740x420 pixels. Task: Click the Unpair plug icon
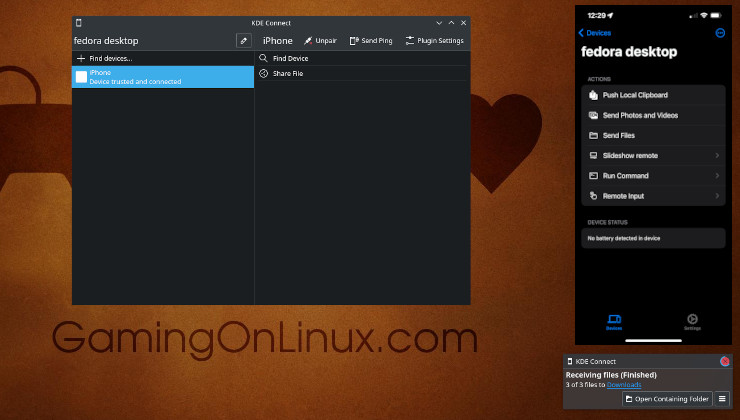click(x=308, y=41)
